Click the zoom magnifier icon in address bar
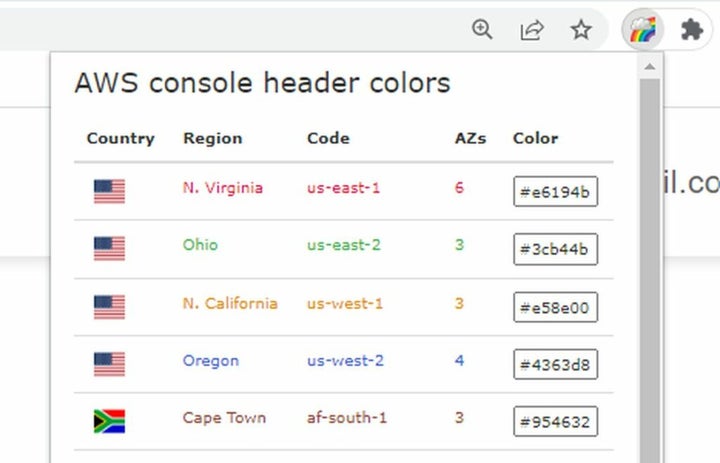This screenshot has width=720, height=463. (x=483, y=30)
